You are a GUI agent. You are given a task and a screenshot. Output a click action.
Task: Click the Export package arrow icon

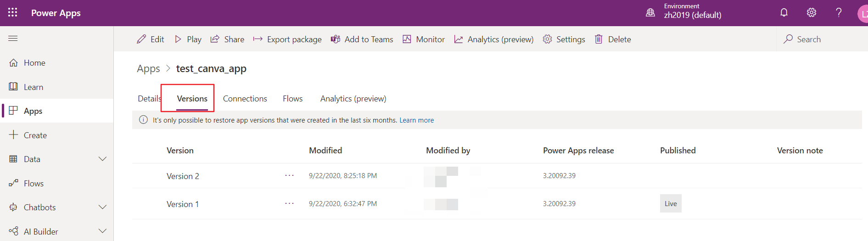(x=258, y=39)
